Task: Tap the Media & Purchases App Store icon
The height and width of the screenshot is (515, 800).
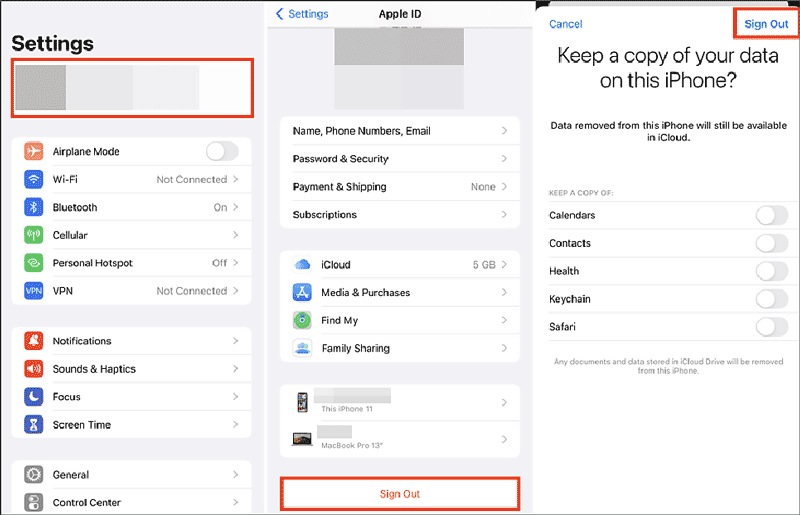Action: (302, 292)
